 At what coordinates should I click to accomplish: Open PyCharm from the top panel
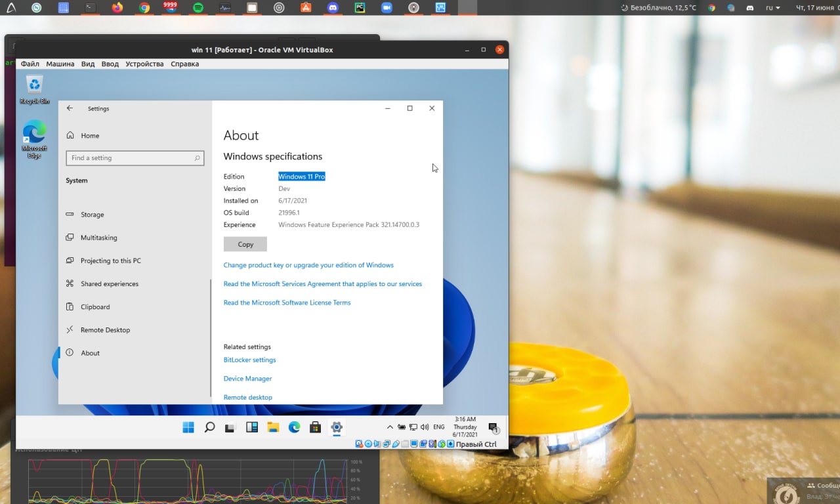pyautogui.click(x=360, y=8)
